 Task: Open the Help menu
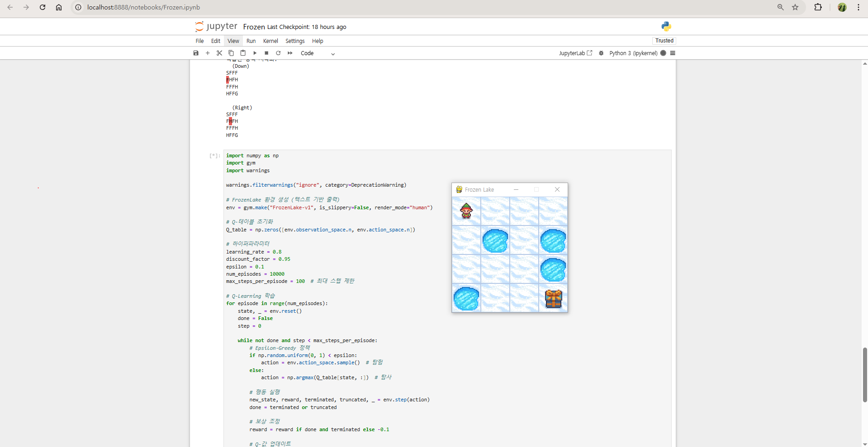pyautogui.click(x=318, y=41)
